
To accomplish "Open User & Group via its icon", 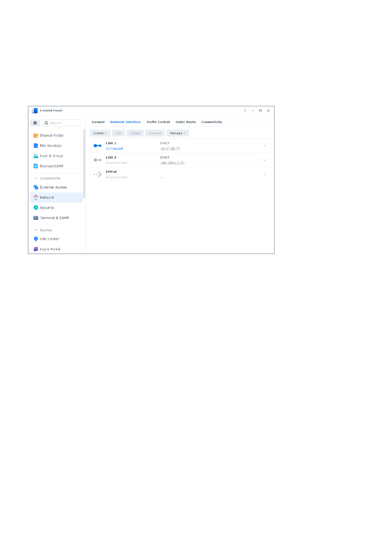I will (36, 156).
